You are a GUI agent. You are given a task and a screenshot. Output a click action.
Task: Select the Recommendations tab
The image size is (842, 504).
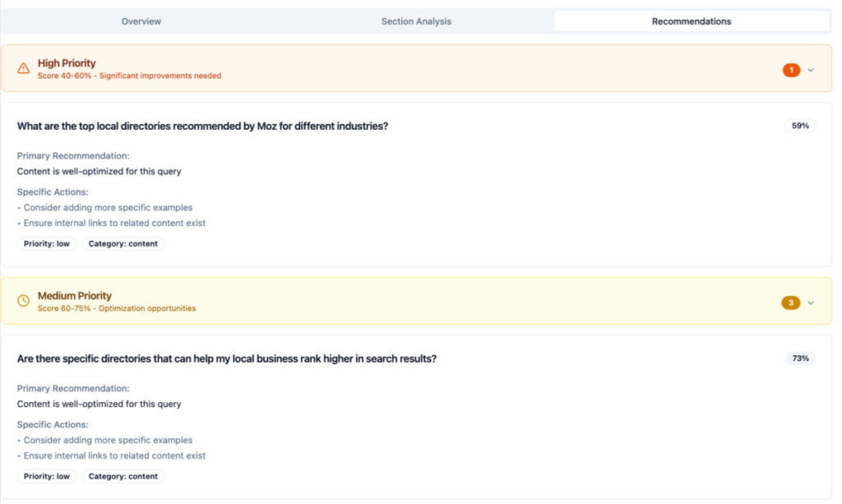coord(692,21)
